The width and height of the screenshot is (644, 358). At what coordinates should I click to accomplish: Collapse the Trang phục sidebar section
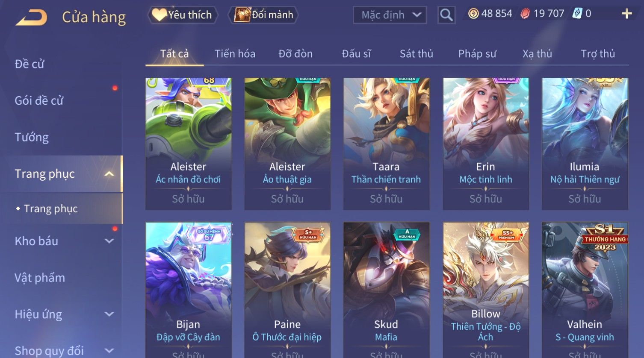(x=109, y=174)
